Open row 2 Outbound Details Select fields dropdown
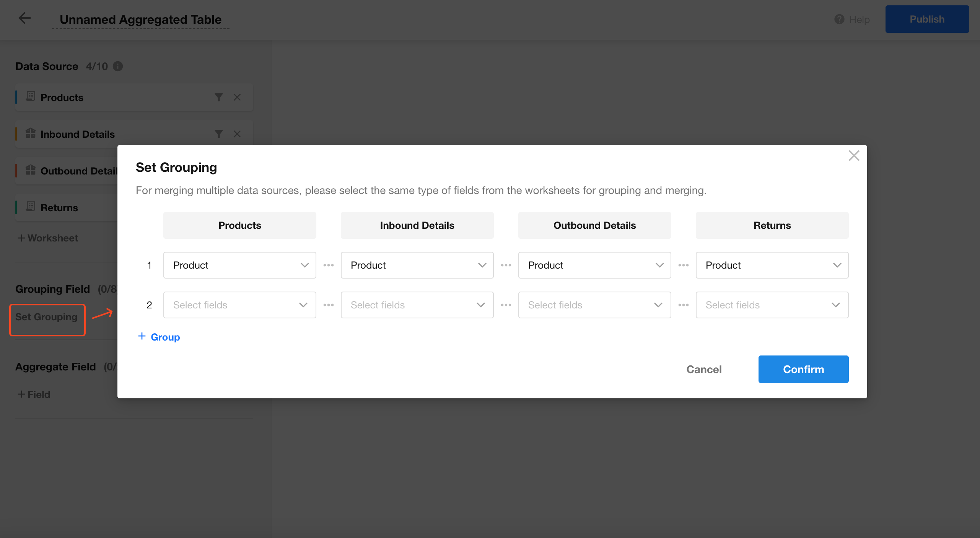980x538 pixels. tap(594, 305)
